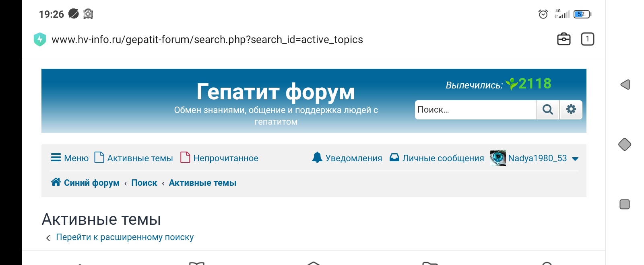Image resolution: width=644 pixels, height=265 pixels.
Task: Tap the URL address bar text
Action: tap(207, 39)
